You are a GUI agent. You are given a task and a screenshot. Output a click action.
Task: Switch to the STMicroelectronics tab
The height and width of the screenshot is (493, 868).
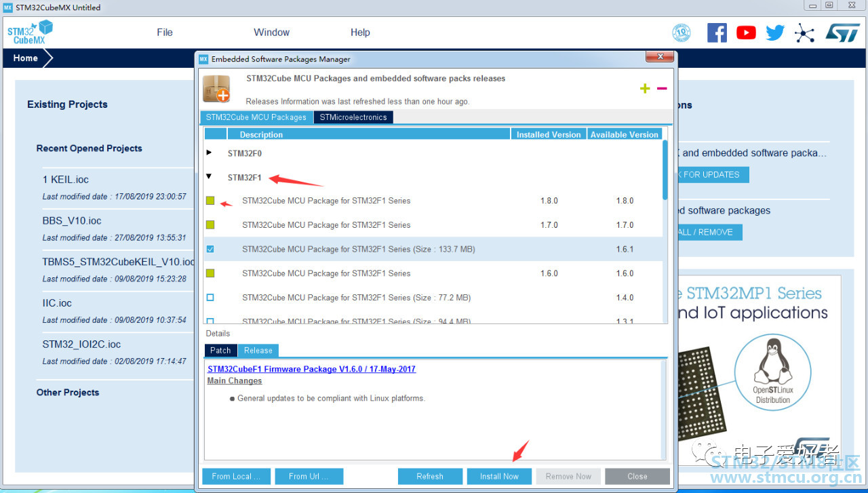(x=353, y=117)
